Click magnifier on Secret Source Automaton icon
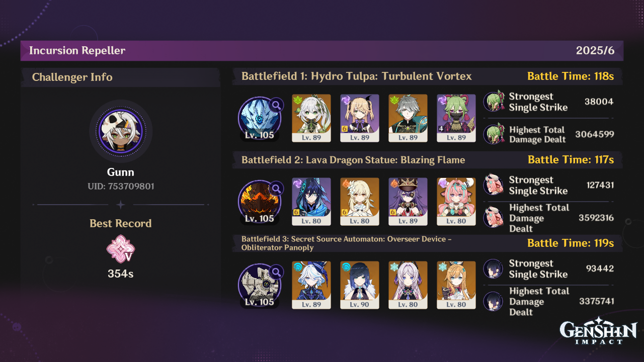Screen dimensions: 644x362 pyautogui.click(x=276, y=272)
